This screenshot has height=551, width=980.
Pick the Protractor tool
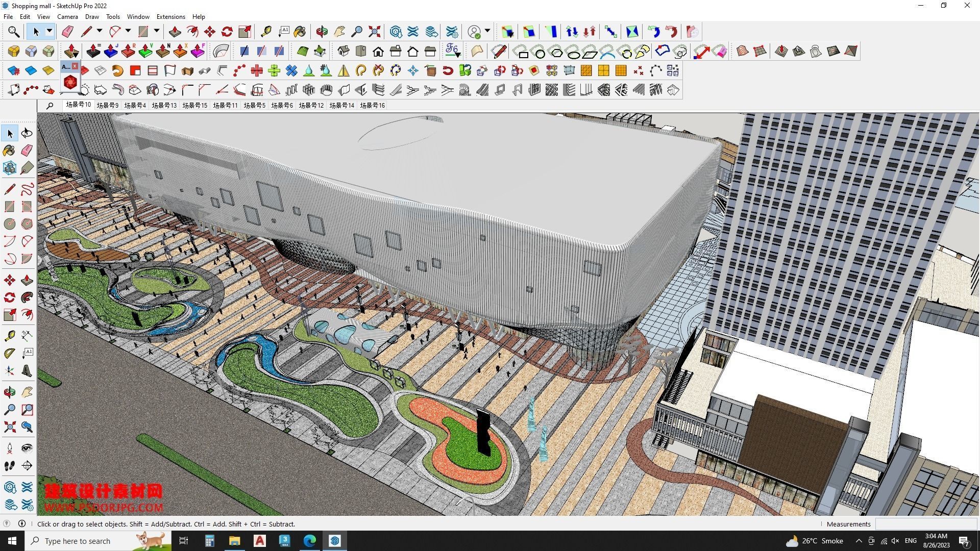tap(10, 353)
